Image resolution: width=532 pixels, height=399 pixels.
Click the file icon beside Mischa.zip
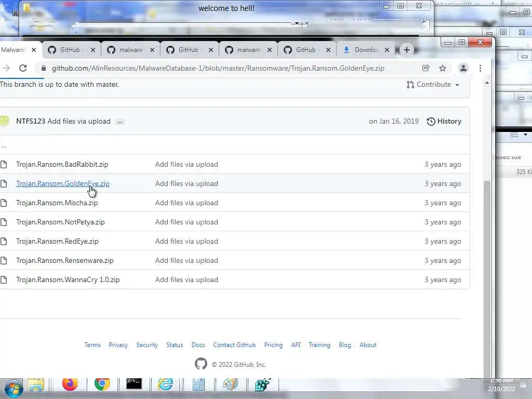pos(4,203)
